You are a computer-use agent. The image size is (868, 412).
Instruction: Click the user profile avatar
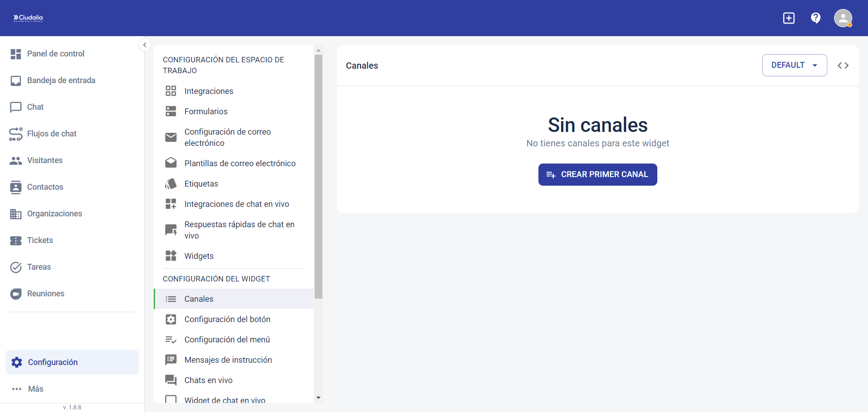843,18
